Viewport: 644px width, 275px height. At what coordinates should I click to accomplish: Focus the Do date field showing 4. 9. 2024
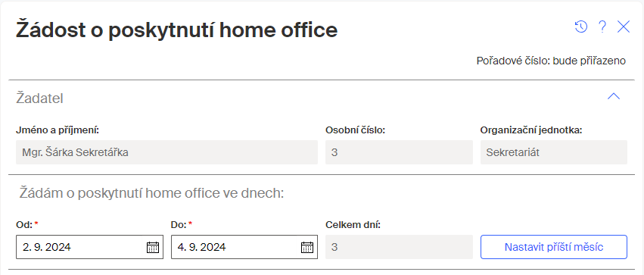click(x=244, y=247)
